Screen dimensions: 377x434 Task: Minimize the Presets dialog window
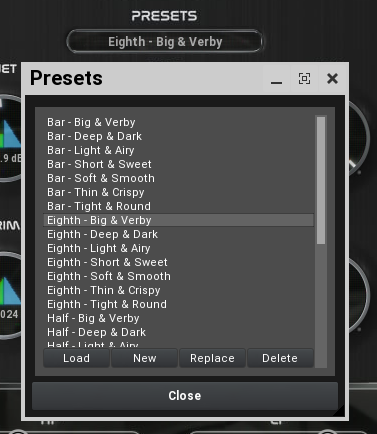[x=276, y=79]
